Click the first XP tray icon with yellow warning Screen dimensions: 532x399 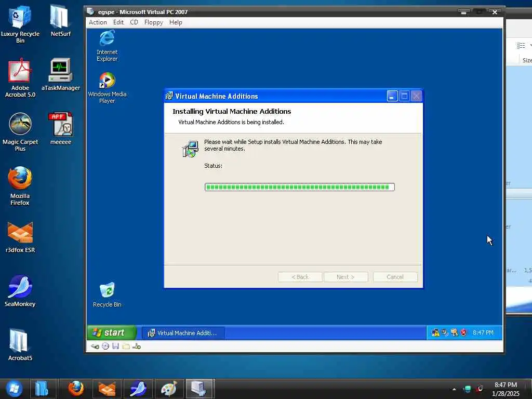[435, 332]
